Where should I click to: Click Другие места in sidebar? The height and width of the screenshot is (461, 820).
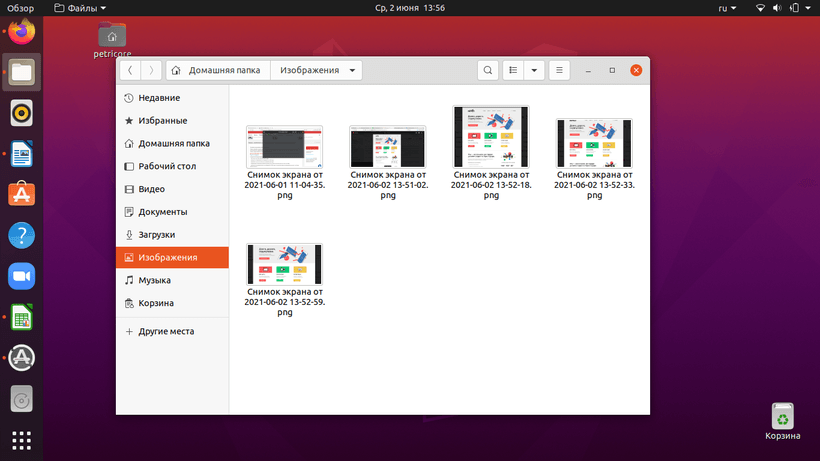166,331
